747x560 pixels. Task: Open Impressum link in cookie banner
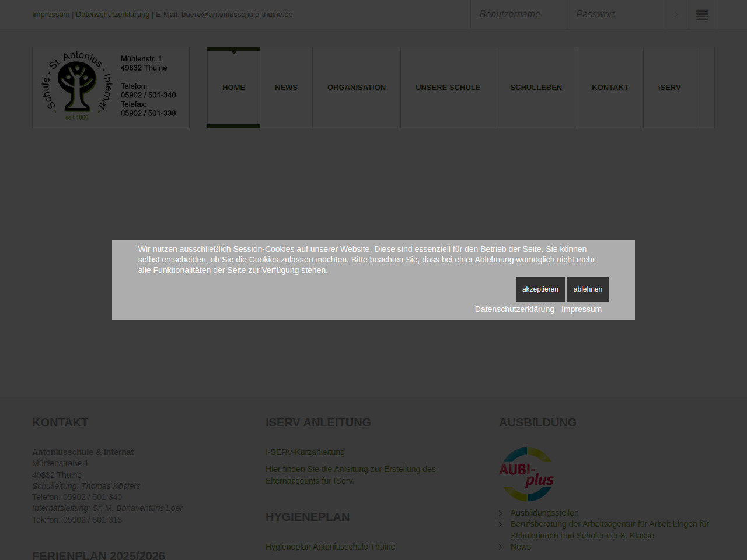(x=581, y=309)
